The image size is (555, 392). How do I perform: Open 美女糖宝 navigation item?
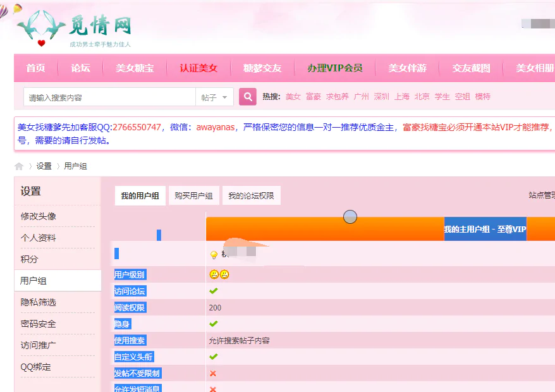[135, 68]
